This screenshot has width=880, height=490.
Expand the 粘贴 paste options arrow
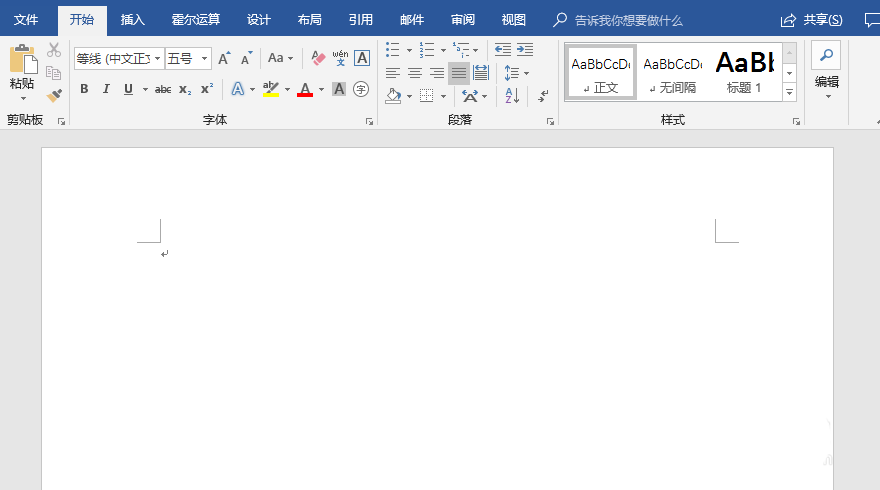tap(24, 99)
